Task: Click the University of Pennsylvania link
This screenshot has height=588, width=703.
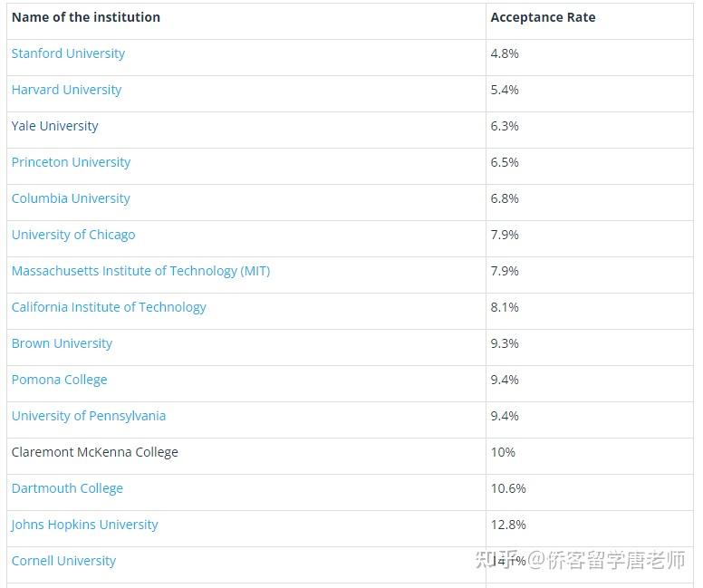Action: [x=89, y=416]
